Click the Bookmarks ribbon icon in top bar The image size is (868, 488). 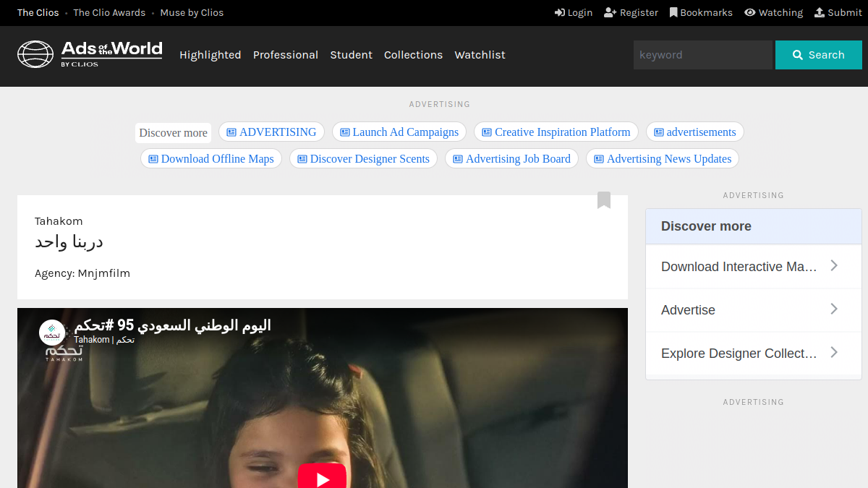[x=673, y=12]
